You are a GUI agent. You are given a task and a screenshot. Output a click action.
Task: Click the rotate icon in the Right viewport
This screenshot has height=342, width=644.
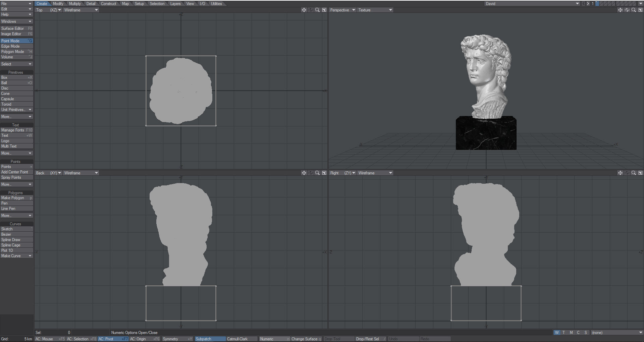[x=627, y=173]
